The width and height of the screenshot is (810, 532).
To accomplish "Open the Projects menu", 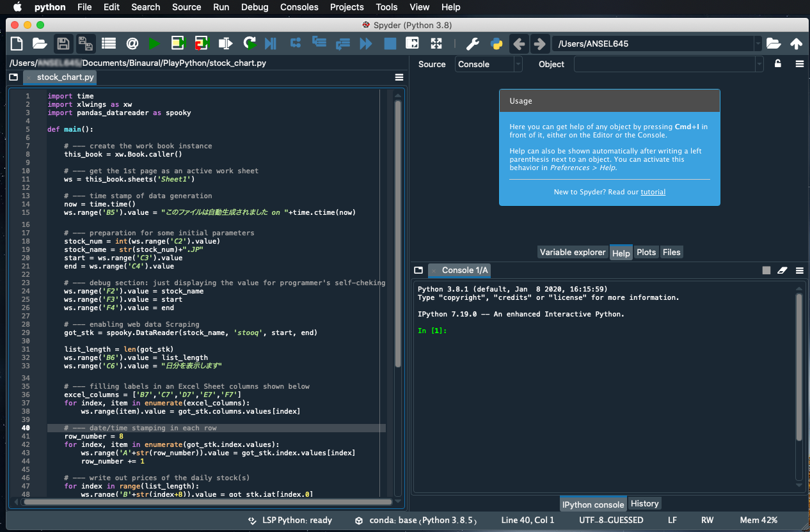I will [347, 7].
